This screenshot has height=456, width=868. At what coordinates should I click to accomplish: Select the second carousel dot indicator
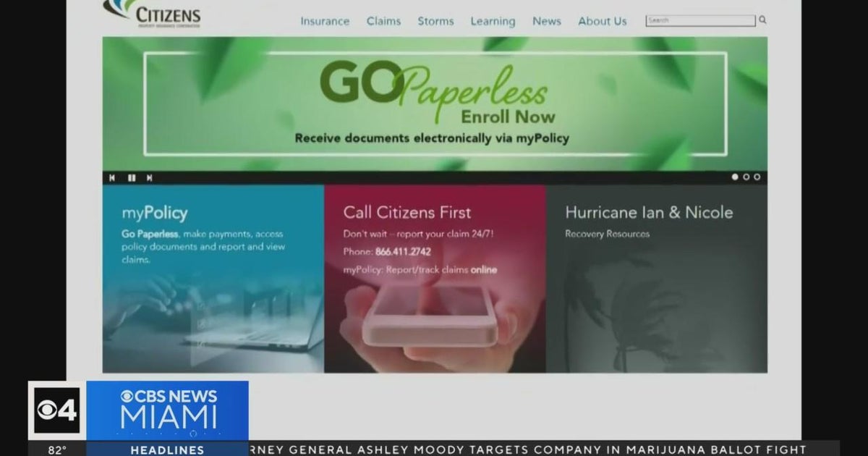746,177
